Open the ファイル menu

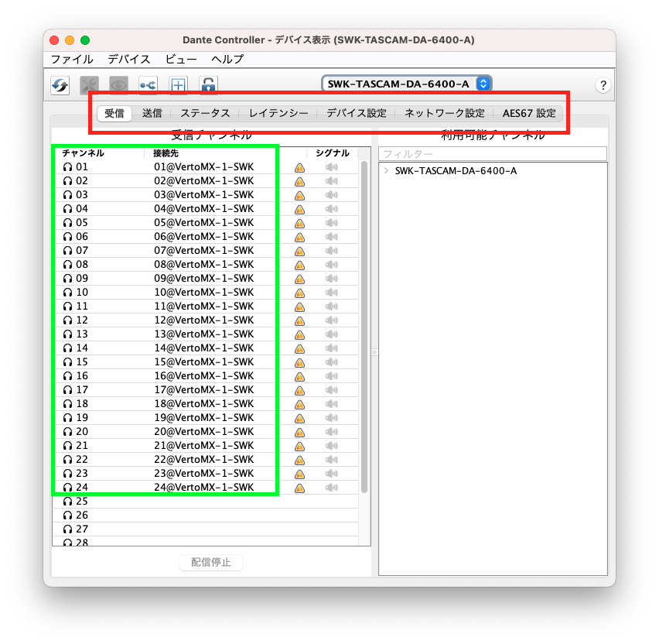72,59
